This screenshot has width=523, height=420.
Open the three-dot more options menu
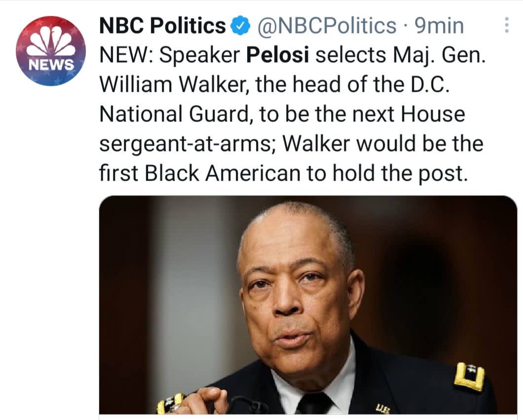(507, 25)
